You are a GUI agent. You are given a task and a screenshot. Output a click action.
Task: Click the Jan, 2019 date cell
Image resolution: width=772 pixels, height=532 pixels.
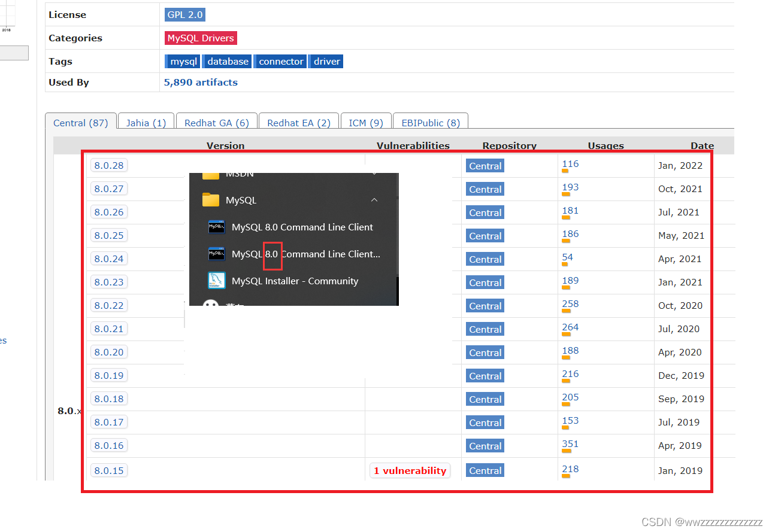[680, 471]
